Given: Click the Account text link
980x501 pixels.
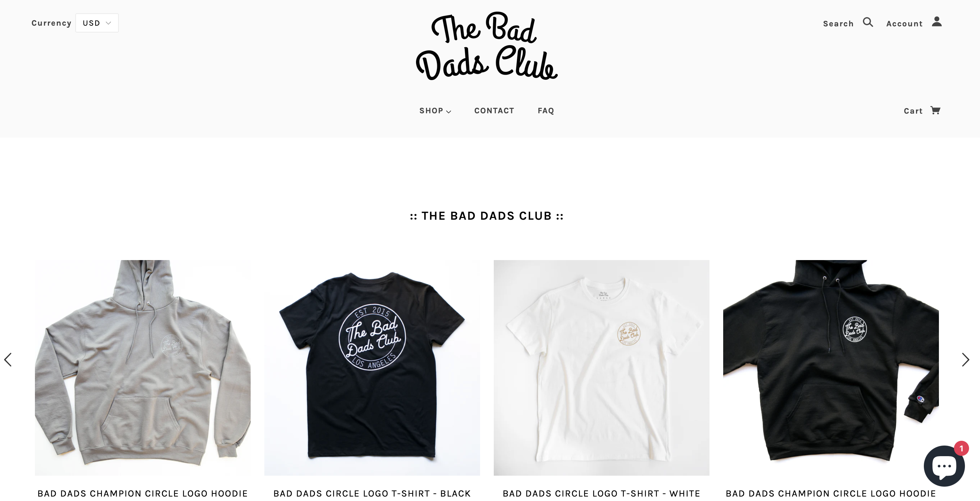Looking at the screenshot, I should (x=904, y=24).
